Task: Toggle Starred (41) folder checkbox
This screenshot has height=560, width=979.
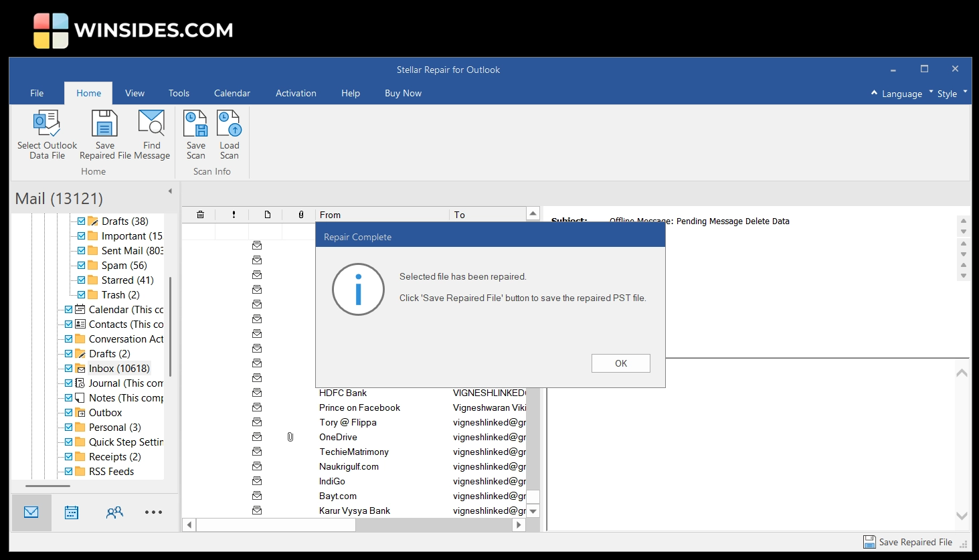Action: tap(82, 280)
